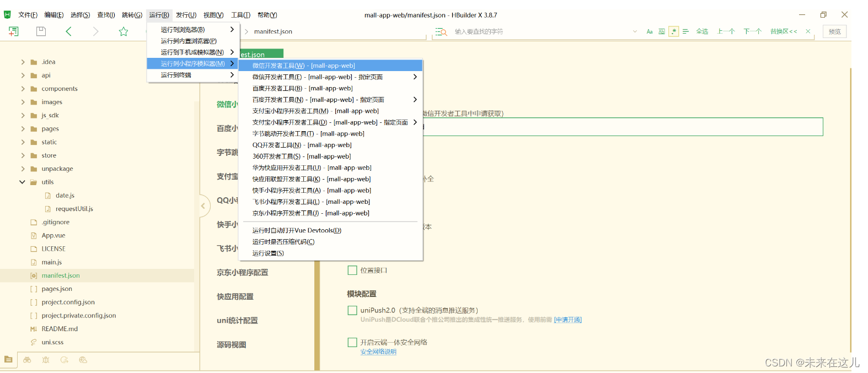Click the new file icon in toolbar
Viewport: 868px width, 373px height.
click(x=13, y=31)
